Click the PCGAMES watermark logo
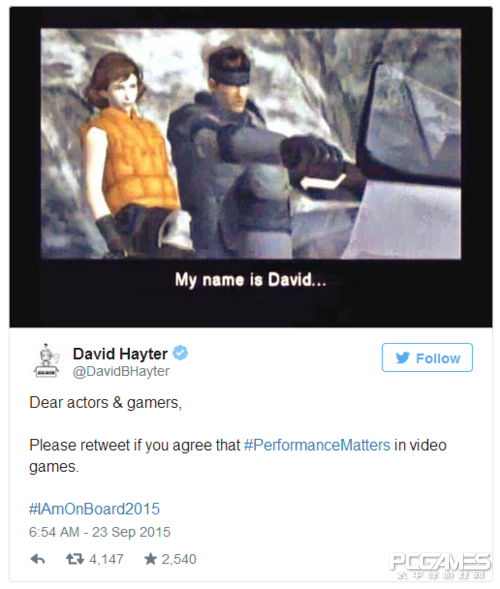Image resolution: width=500 pixels, height=589 pixels. (440, 565)
